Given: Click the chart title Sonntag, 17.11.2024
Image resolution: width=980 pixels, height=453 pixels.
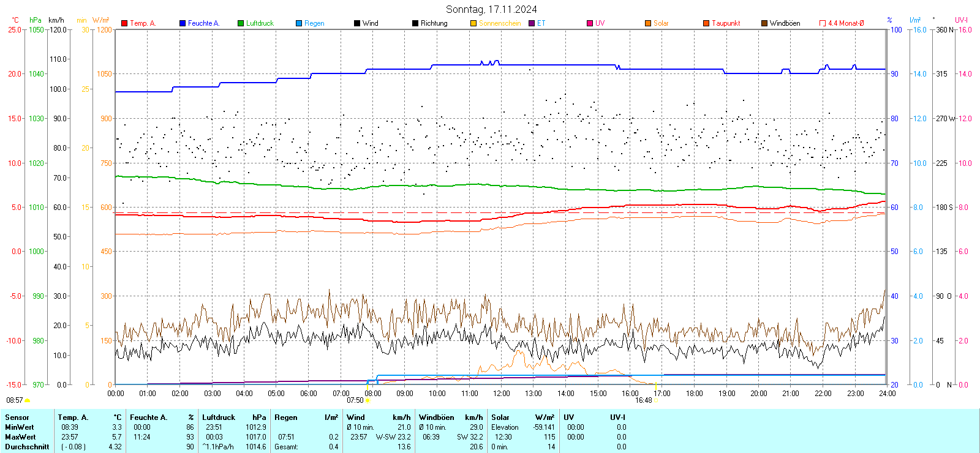Looking at the screenshot, I should [x=491, y=9].
